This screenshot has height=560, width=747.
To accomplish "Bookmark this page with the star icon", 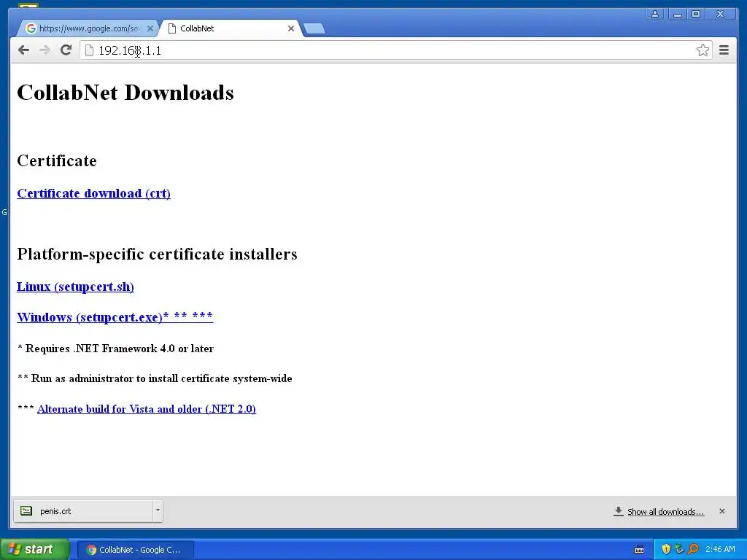I will click(703, 50).
